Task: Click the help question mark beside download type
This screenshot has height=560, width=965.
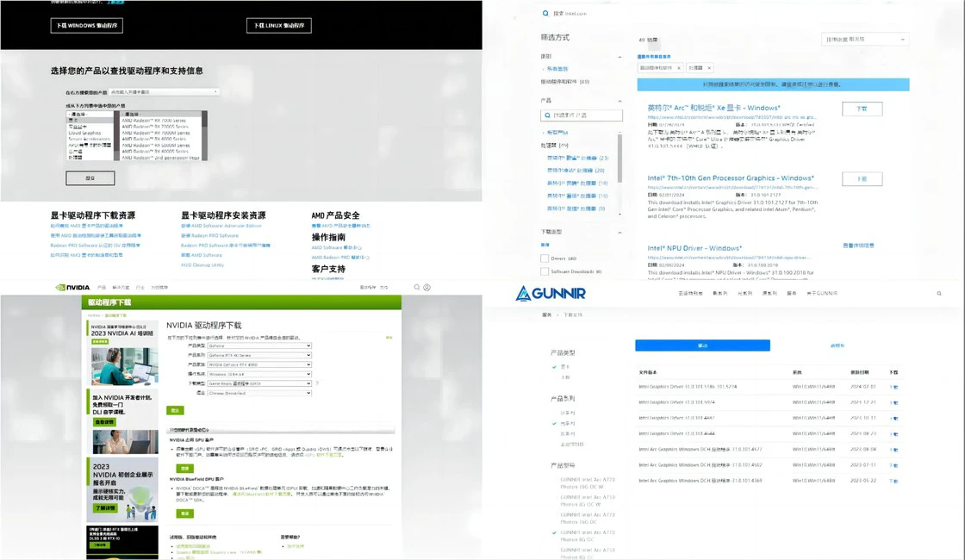Action: (317, 383)
